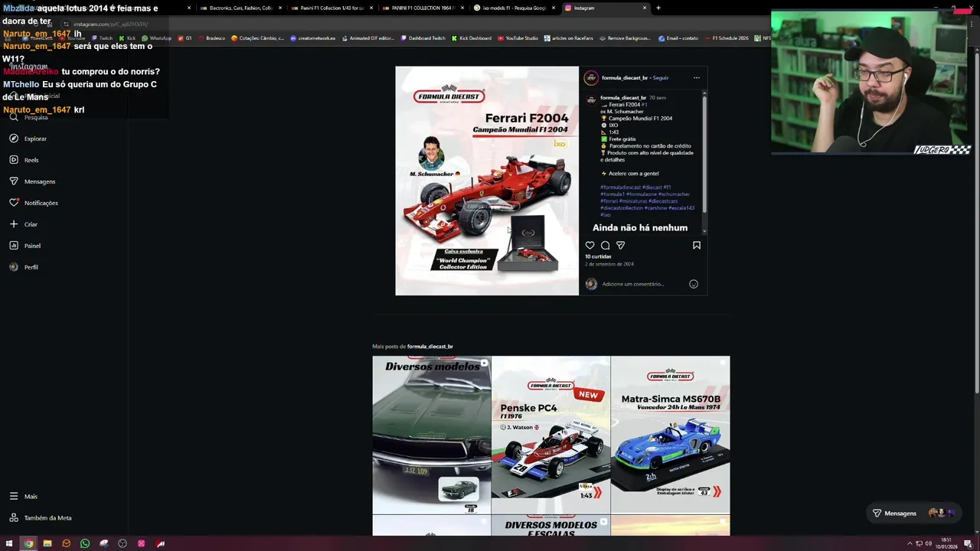The image size is (980, 551).
Task: Click the #escala143 hashtag
Action: point(681,208)
